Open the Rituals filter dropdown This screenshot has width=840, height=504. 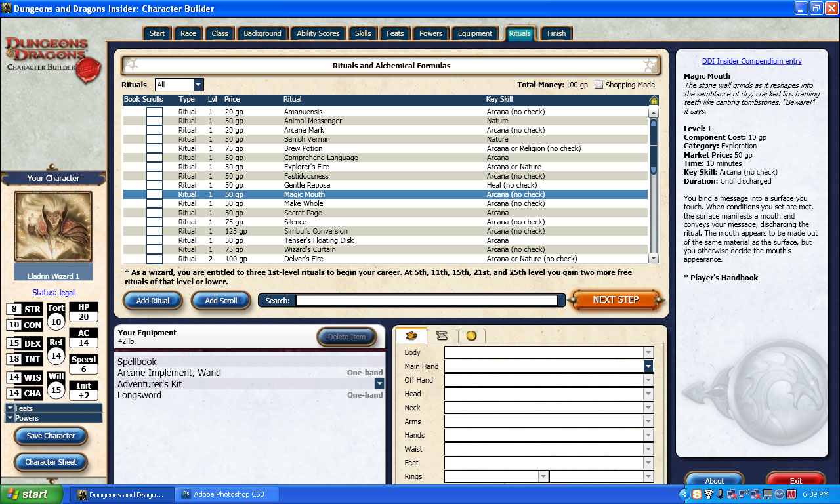[x=198, y=85]
